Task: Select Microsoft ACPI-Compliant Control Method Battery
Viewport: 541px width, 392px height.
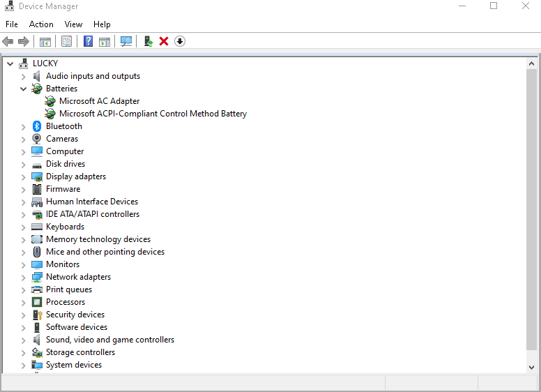Action: (153, 114)
